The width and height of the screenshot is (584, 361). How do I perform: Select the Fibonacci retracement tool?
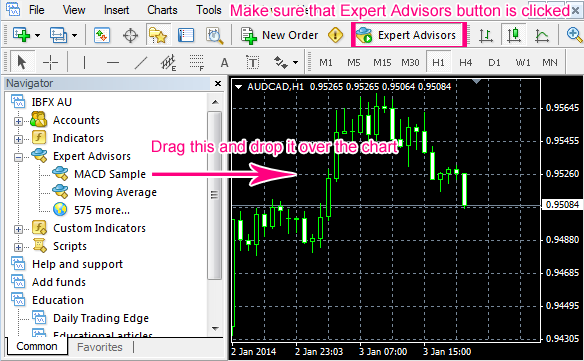point(196,63)
